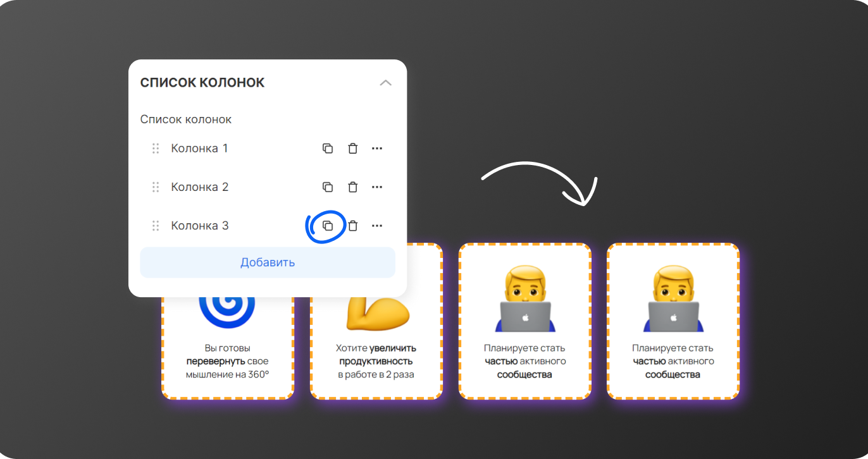Open more options for Колонка 3
868x459 pixels.
[377, 226]
